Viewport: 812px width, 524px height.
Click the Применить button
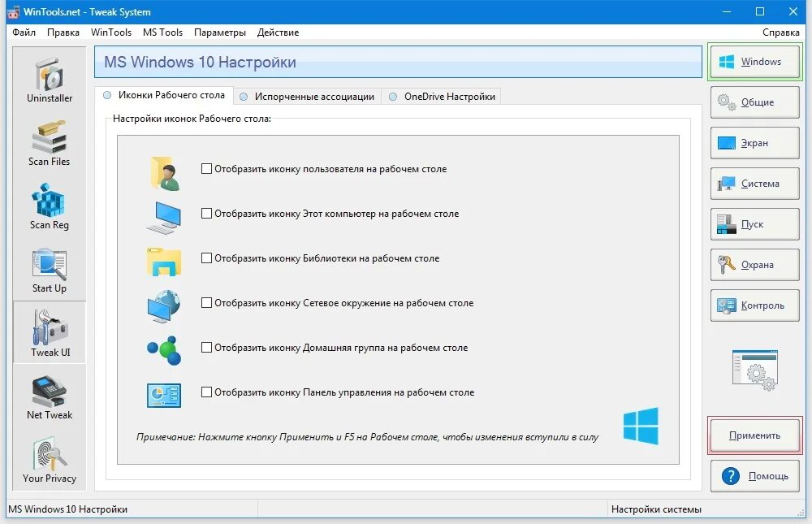coord(754,435)
